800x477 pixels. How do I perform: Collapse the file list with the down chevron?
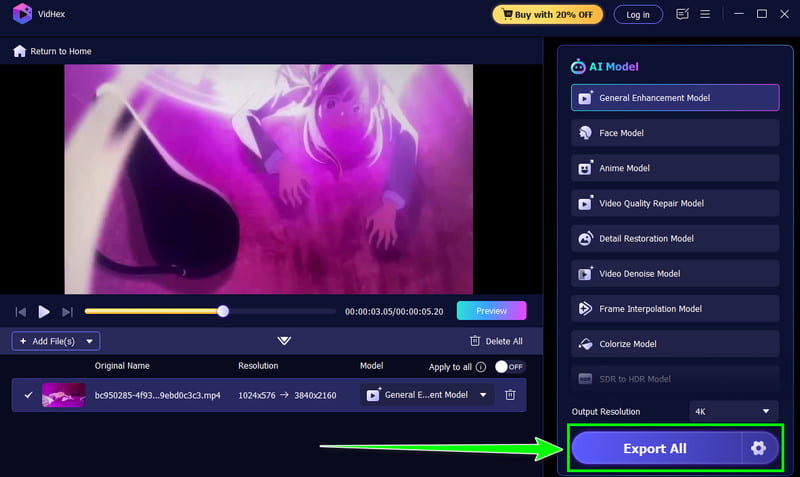(x=284, y=341)
